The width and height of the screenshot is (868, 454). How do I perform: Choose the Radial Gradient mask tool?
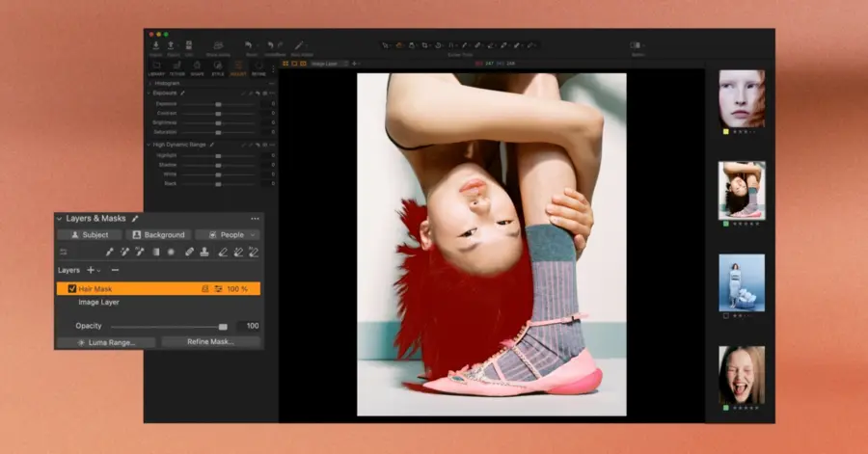pos(171,253)
